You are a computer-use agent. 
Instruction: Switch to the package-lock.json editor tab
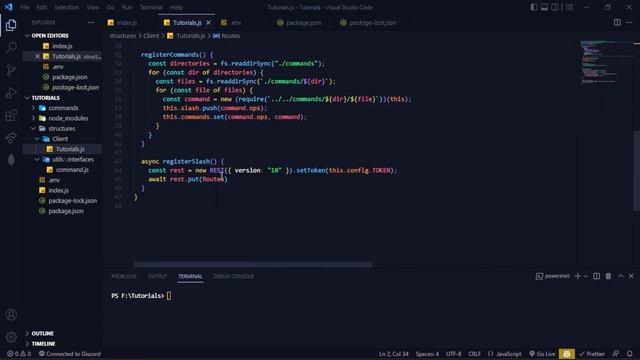pyautogui.click(x=372, y=22)
